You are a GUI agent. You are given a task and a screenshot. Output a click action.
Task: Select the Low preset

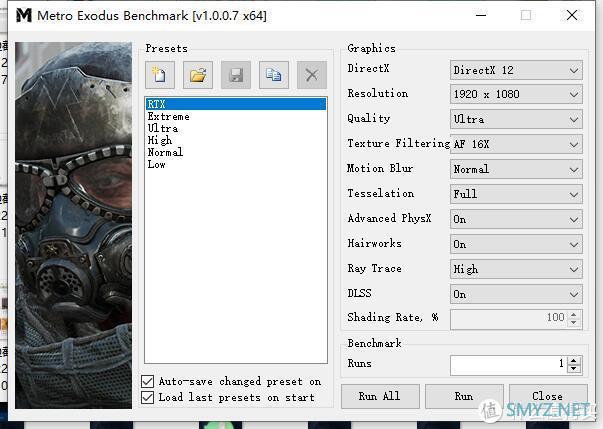coord(236,164)
